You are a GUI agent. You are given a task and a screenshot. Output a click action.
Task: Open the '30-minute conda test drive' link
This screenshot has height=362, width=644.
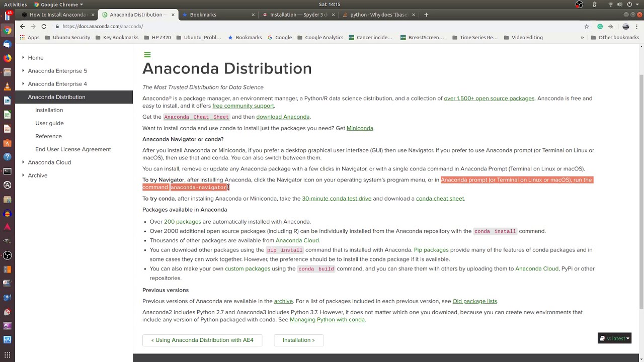(x=337, y=199)
